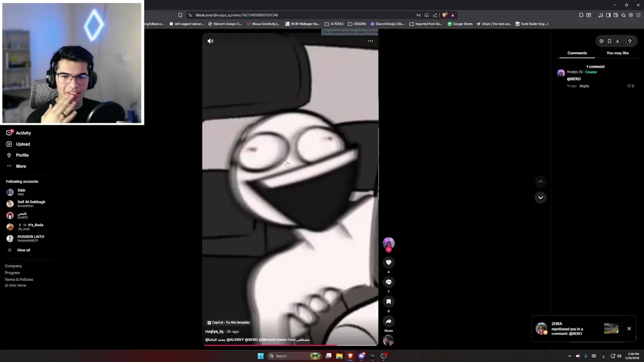
Task: Save the video with the bookmark icon
Action: click(x=388, y=302)
